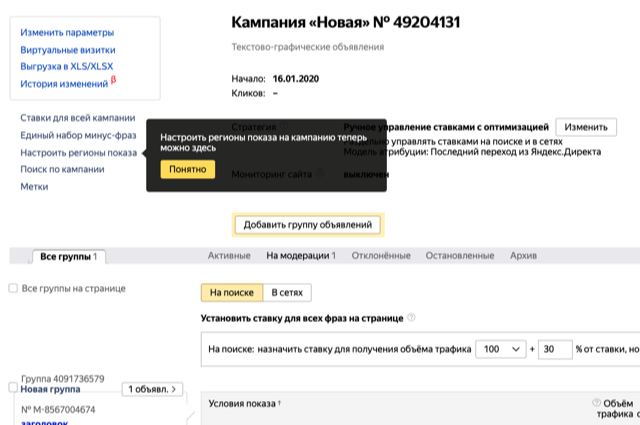Open the Новая группа link

50,389
